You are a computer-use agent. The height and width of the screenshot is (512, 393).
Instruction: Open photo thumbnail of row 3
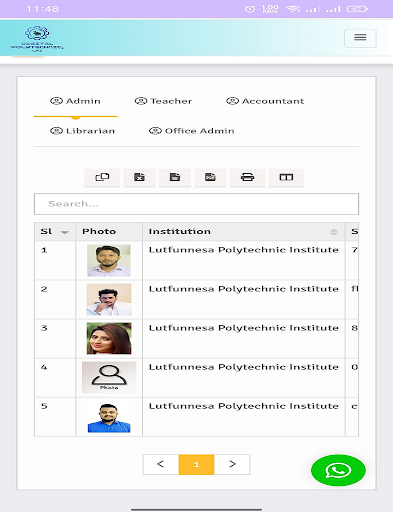point(109,338)
